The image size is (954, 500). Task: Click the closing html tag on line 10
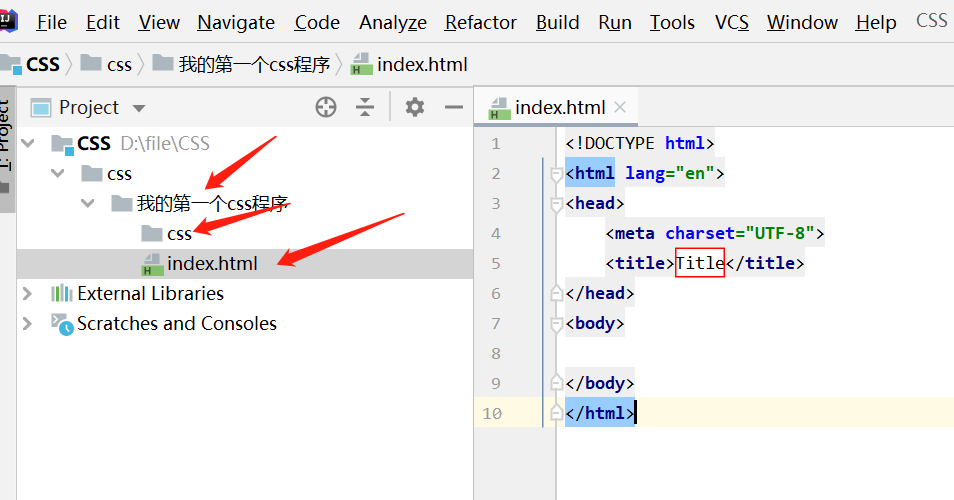point(600,413)
